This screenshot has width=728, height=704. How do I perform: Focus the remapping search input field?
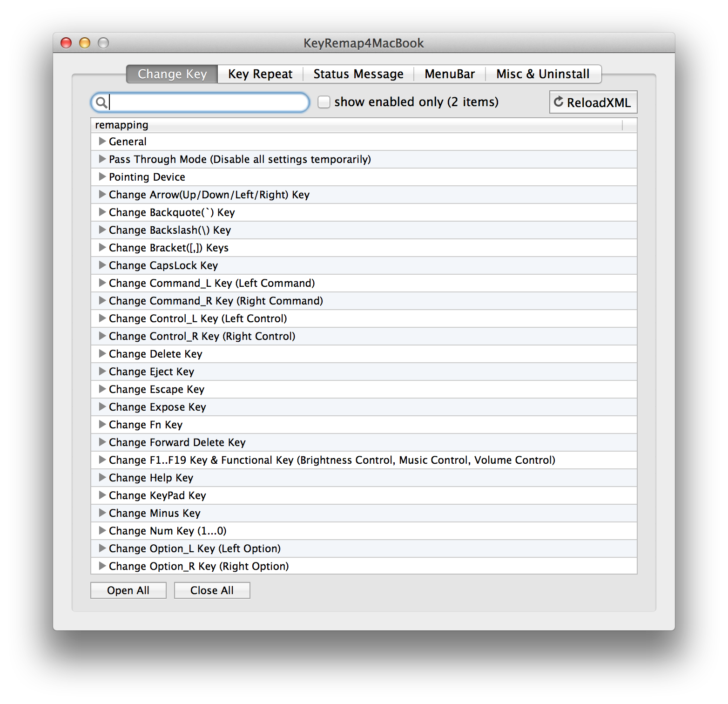click(x=207, y=102)
